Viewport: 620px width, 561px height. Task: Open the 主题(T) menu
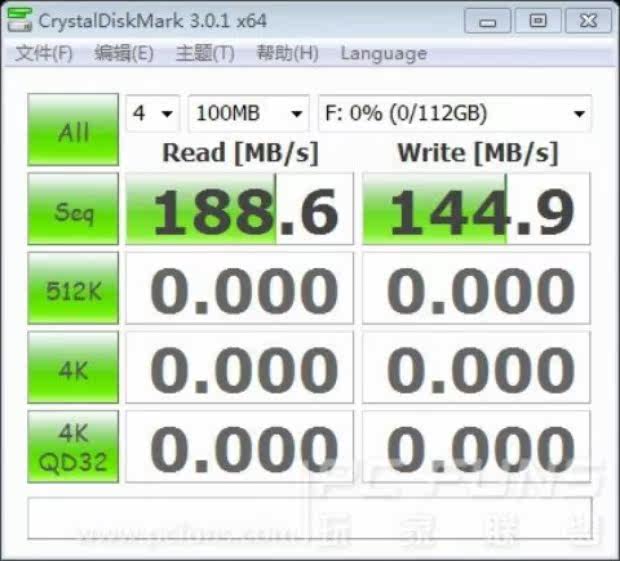click(x=205, y=53)
